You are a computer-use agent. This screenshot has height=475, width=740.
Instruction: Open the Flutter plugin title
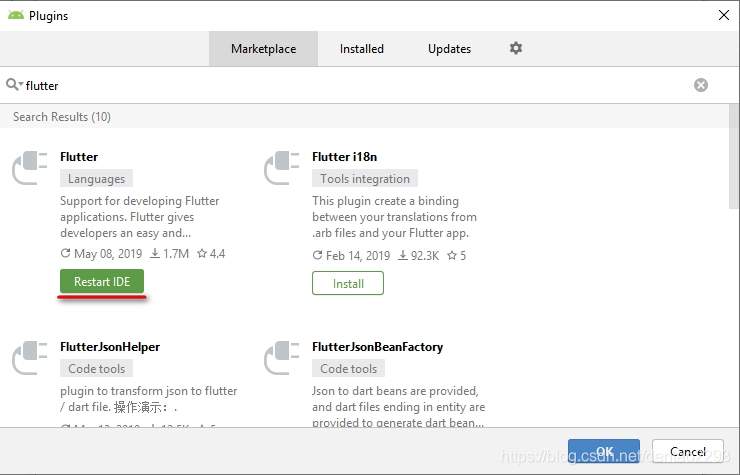click(79, 157)
